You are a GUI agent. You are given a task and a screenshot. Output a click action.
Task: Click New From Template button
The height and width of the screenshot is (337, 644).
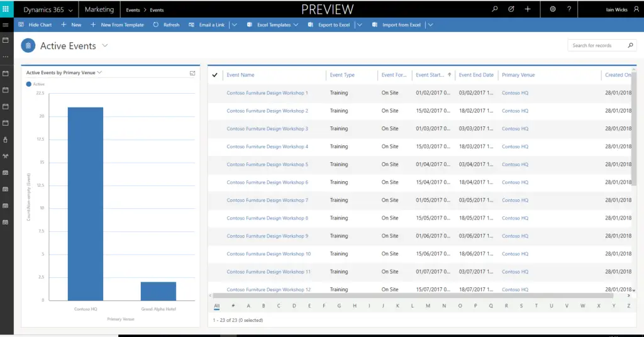(x=117, y=25)
